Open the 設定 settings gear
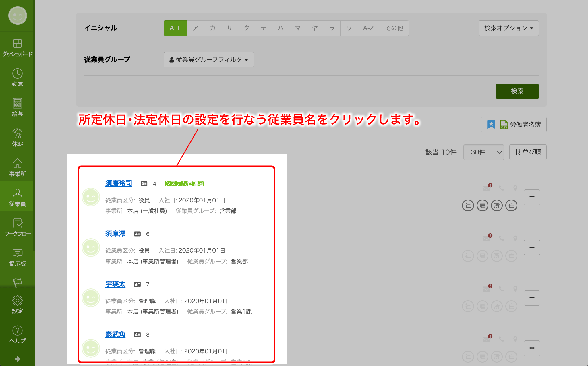This screenshot has height=366, width=588. [17, 305]
